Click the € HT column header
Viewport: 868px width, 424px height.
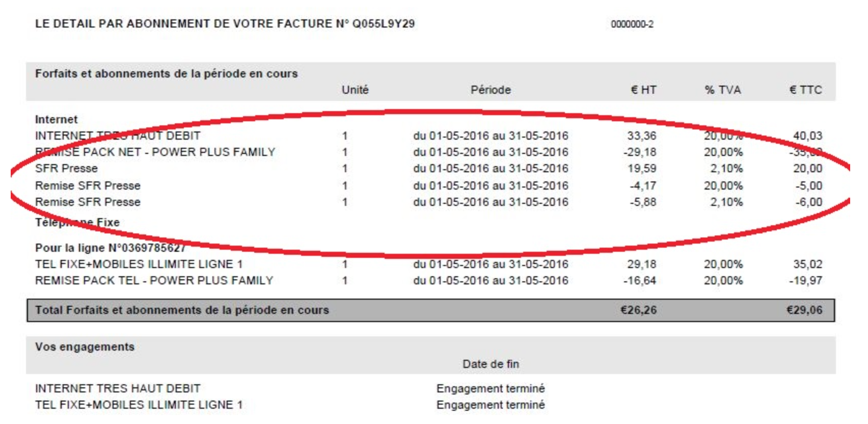643,90
